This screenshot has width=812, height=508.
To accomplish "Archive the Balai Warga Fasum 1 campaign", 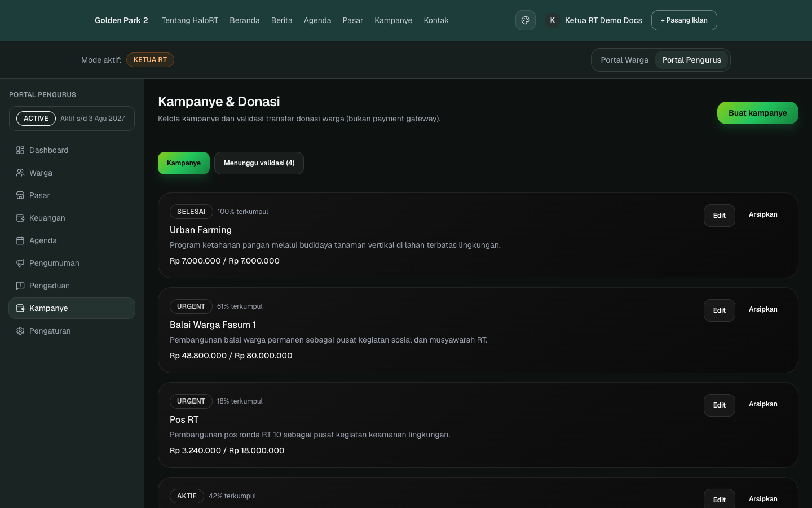I will [763, 309].
